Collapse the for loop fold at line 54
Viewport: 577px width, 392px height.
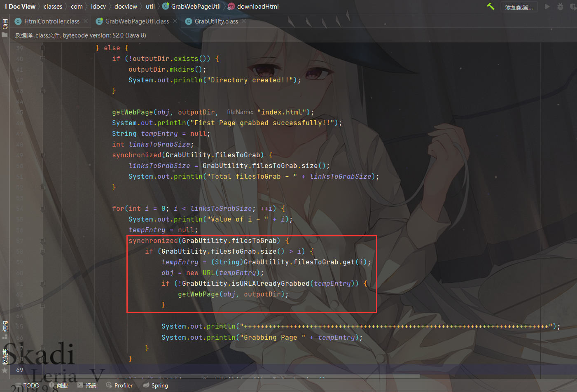coord(43,208)
